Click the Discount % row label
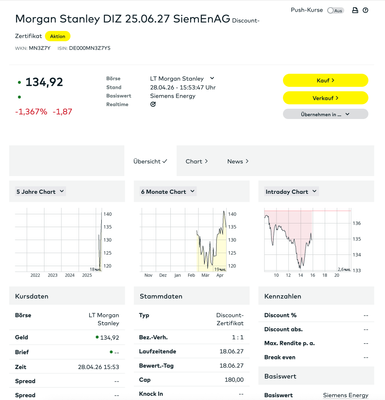Screen dimensions: 385x400 click(280, 315)
